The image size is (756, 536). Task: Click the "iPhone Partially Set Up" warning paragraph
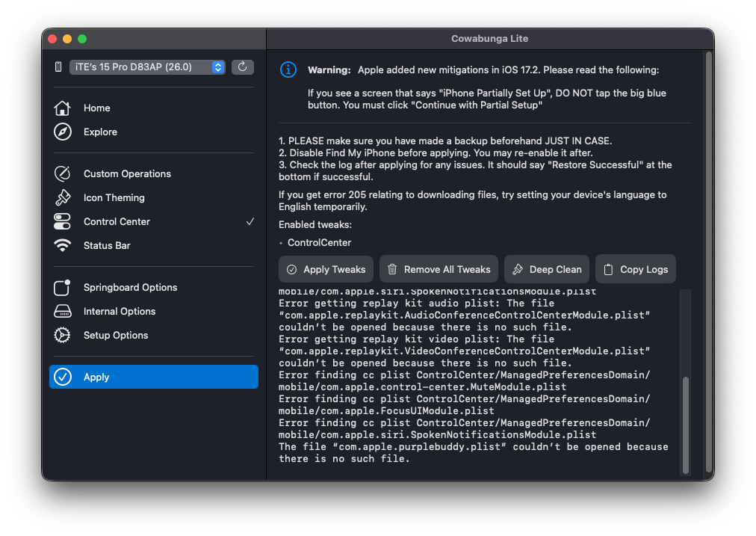(487, 99)
